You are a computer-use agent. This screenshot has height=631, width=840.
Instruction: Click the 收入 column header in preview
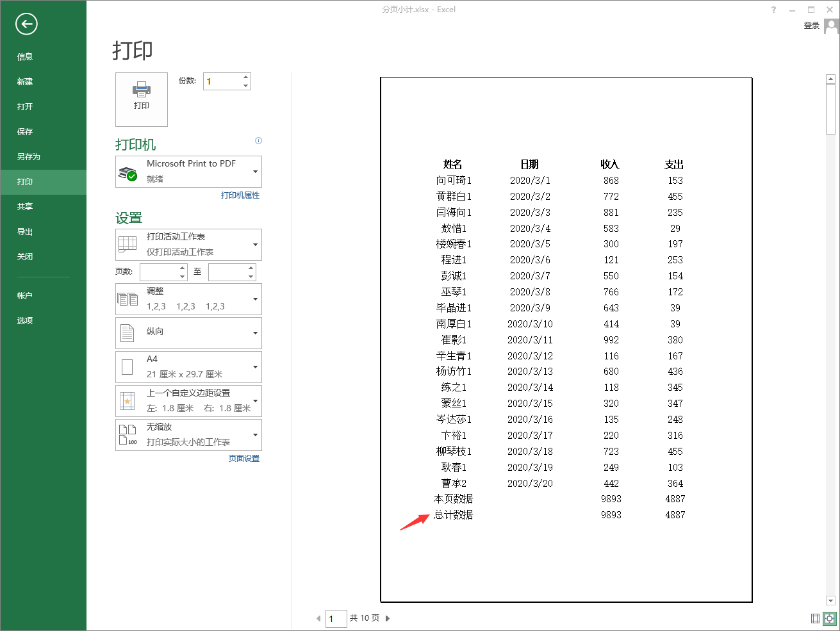coord(610,165)
